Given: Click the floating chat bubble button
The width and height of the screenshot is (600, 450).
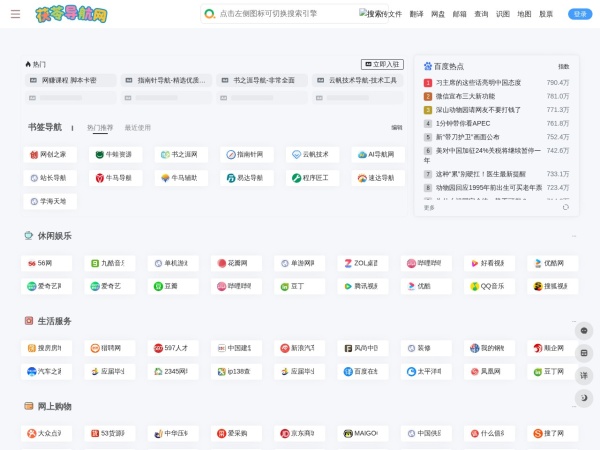Looking at the screenshot, I should click(584, 331).
